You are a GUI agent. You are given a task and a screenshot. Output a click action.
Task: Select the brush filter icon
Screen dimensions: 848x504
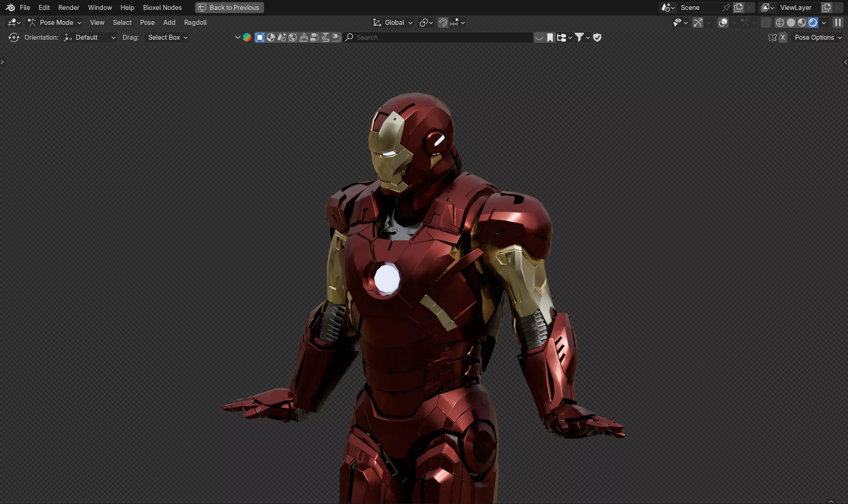pyautogui.click(x=304, y=37)
